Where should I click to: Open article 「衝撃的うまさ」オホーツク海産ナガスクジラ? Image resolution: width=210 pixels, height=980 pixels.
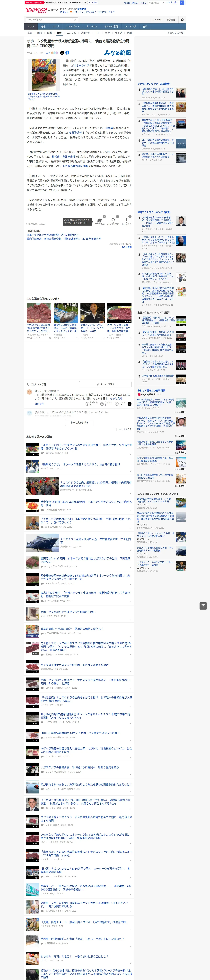pyautogui.click(x=80, y=464)
